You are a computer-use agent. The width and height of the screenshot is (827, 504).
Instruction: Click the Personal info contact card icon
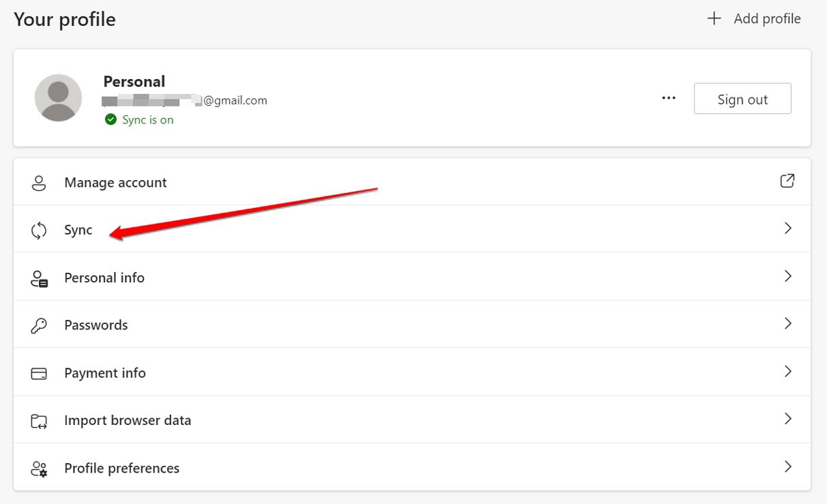coord(39,277)
